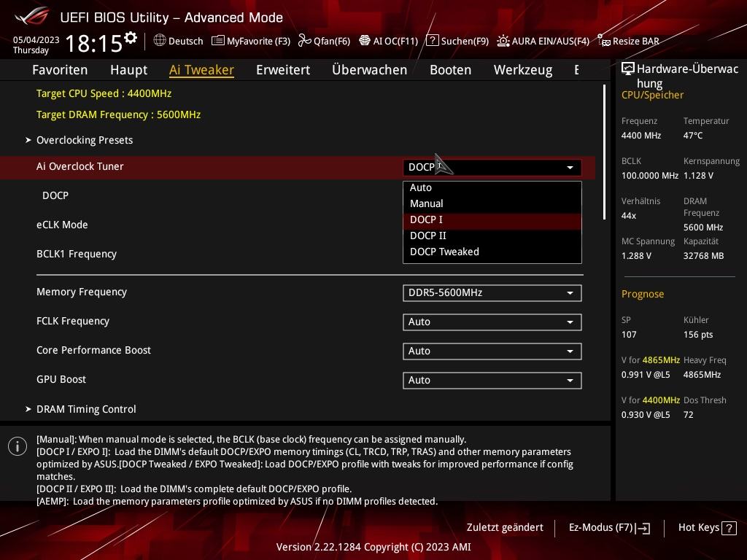Click the 32768 MB capacity value
Image resolution: width=747 pixels, height=560 pixels.
(x=704, y=256)
